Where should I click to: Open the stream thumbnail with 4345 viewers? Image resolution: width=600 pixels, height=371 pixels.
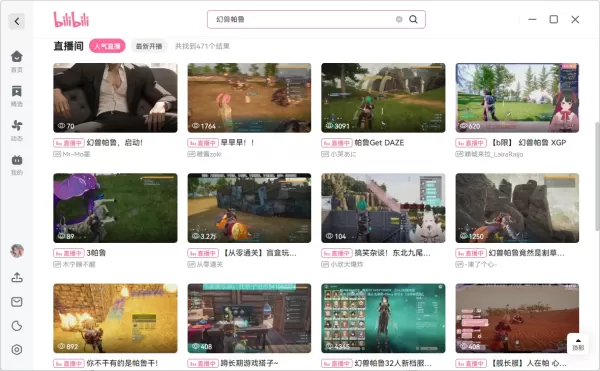coord(383,318)
